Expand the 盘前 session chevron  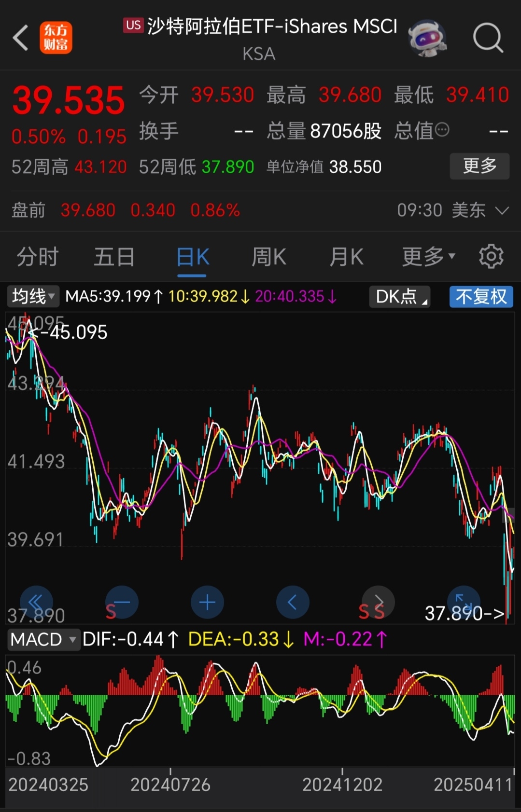click(x=502, y=210)
